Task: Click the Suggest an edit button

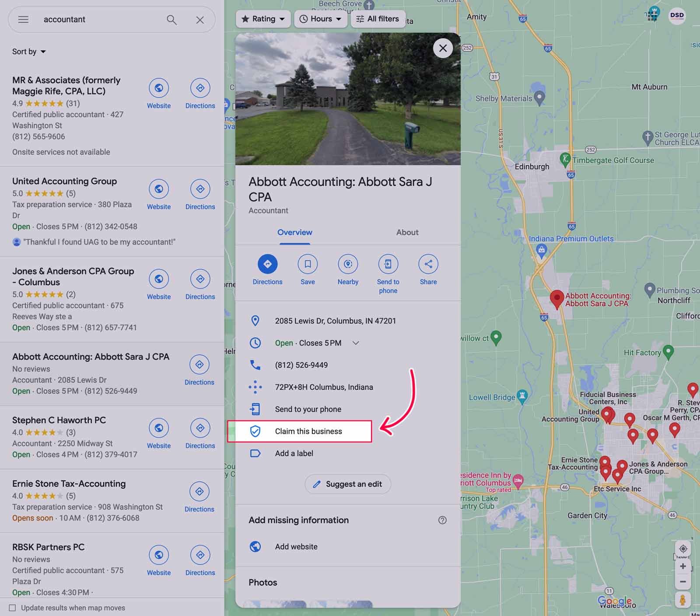Action: (x=347, y=484)
